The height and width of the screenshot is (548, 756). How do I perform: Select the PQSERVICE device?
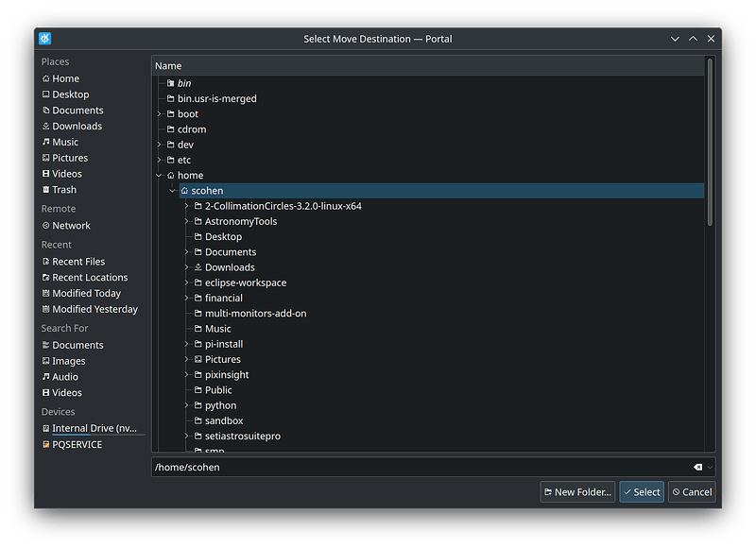point(77,445)
